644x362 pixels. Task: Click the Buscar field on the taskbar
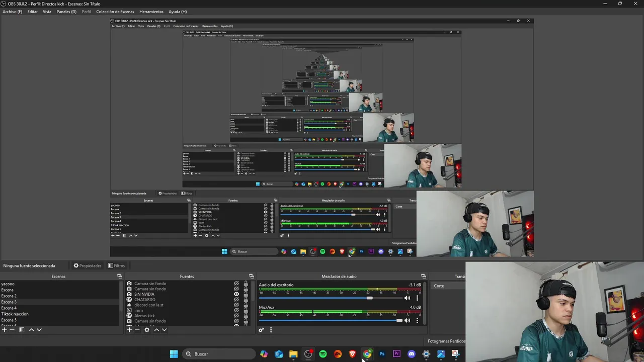[219, 354]
